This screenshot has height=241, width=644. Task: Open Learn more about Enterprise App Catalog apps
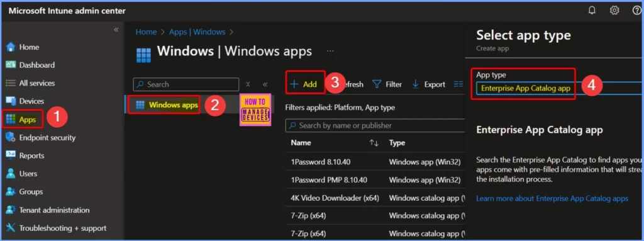552,199
